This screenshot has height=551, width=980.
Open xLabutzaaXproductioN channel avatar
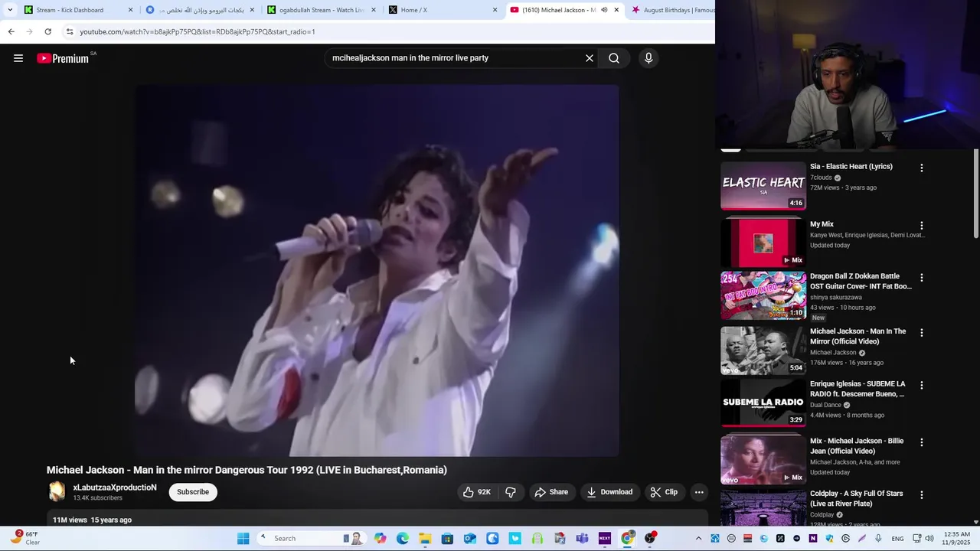pos(57,492)
